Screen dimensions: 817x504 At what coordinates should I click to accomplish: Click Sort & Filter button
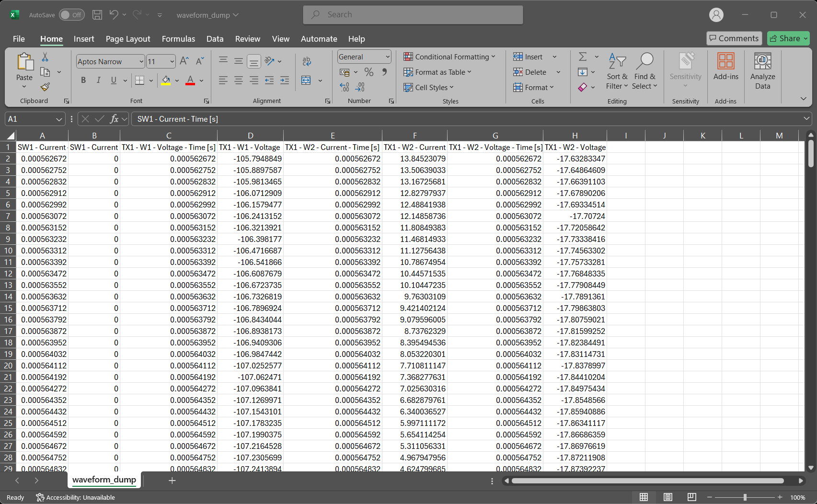617,71
